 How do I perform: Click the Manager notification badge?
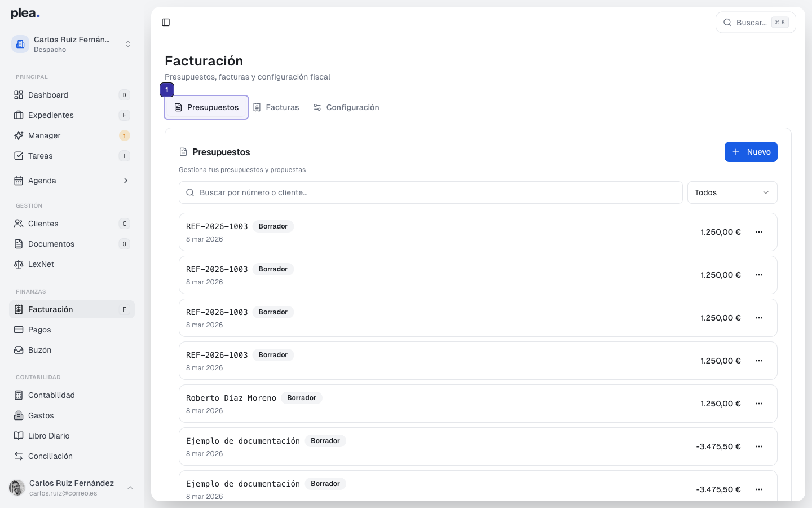pyautogui.click(x=125, y=135)
